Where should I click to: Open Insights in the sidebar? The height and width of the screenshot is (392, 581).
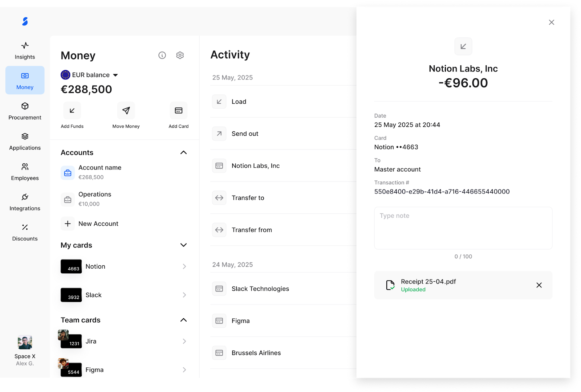click(x=25, y=50)
